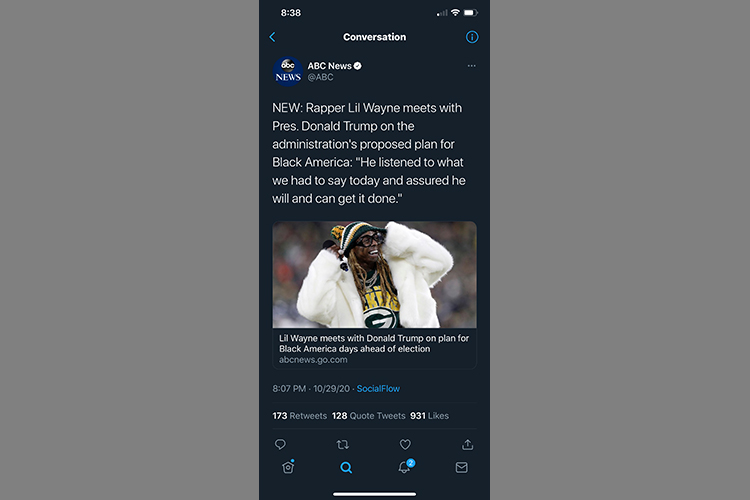Open the Messages envelope tab
The width and height of the screenshot is (750, 500).
(x=462, y=467)
